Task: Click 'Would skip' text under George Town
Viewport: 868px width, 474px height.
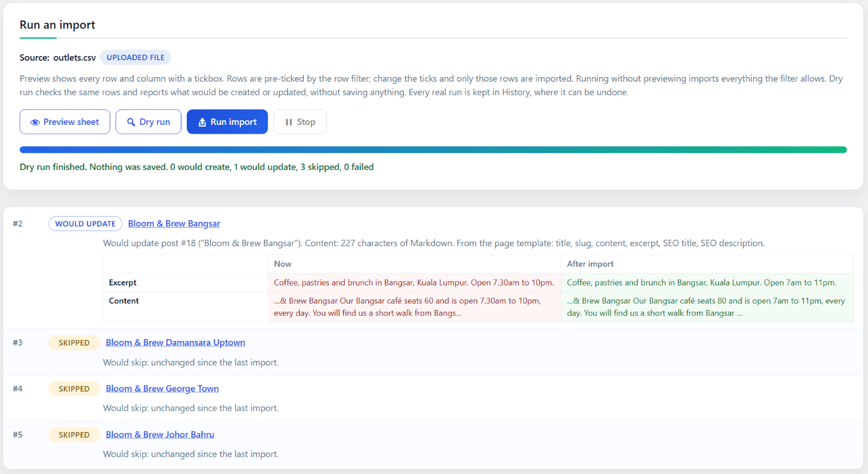Action: (191, 408)
